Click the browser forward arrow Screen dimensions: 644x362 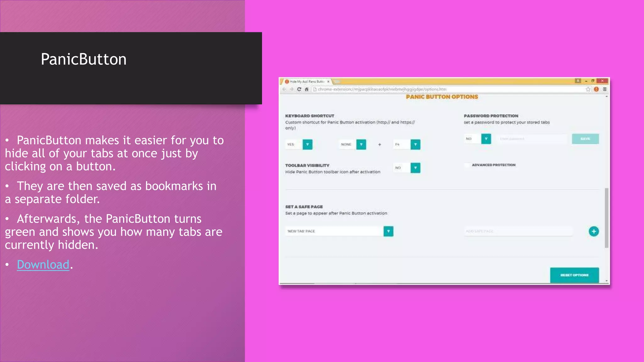(x=291, y=89)
